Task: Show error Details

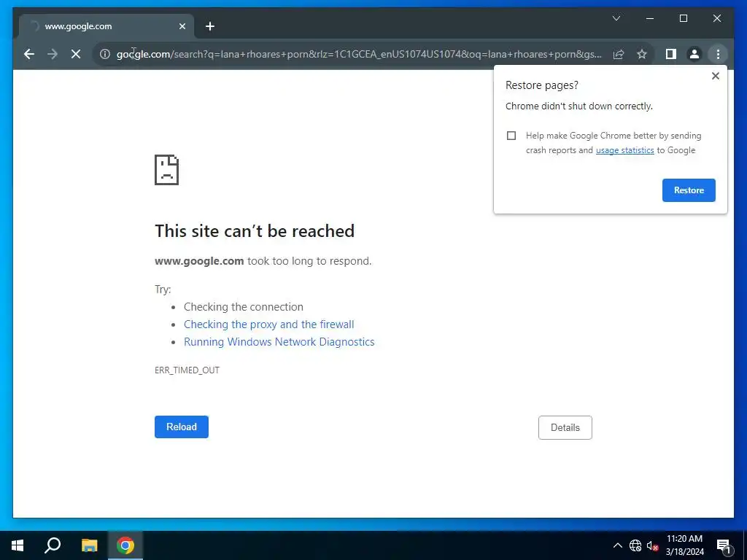Action: tap(565, 427)
